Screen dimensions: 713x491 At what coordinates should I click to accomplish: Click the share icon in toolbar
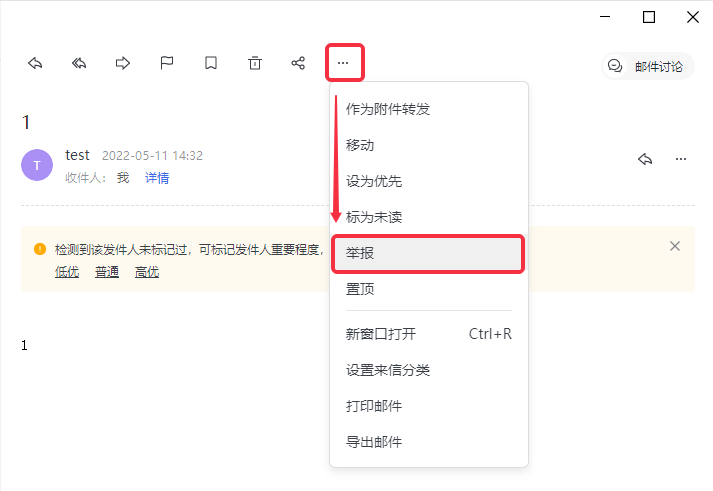[298, 63]
